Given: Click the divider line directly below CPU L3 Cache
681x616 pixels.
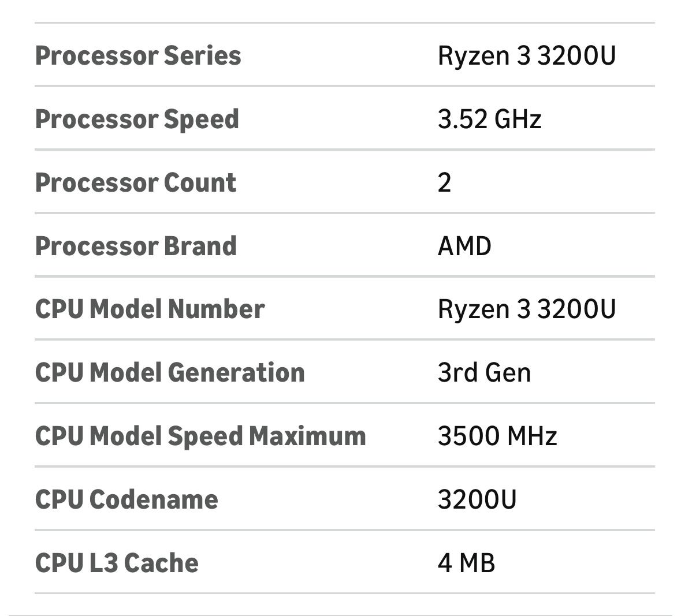Looking at the screenshot, I should click(x=344, y=593).
